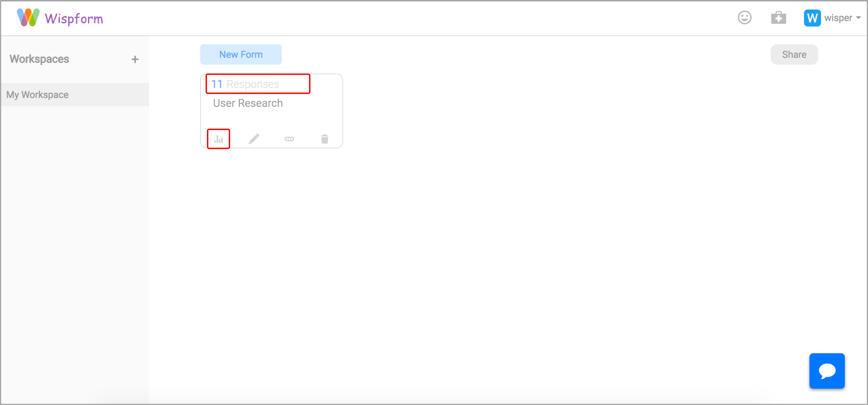Click the smiley face feedback icon
The width and height of the screenshot is (868, 405).
pos(744,18)
